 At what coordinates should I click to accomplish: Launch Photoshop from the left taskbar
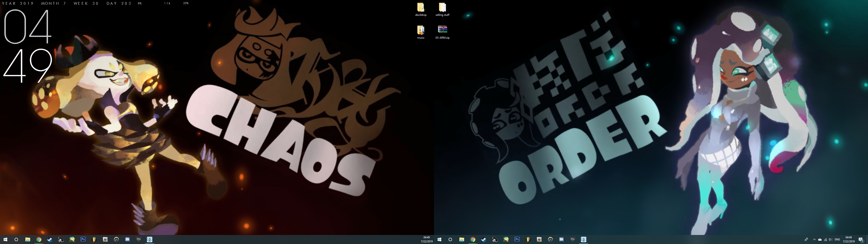[83, 239]
